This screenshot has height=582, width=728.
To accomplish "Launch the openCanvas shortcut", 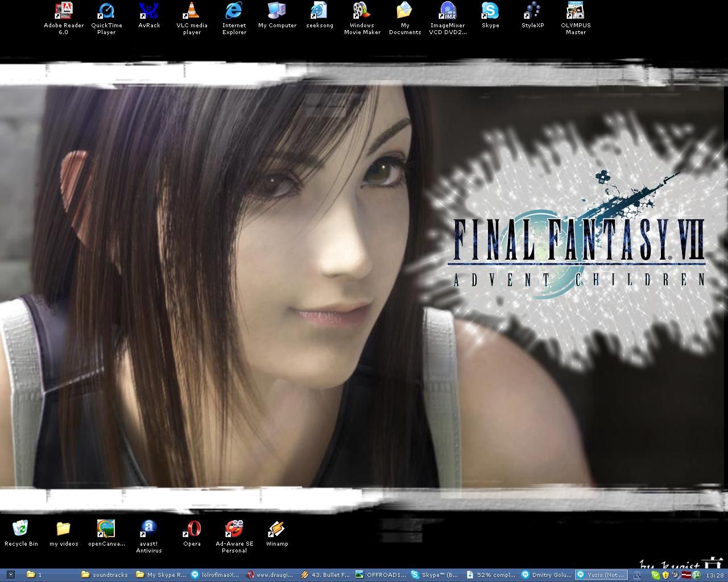I will tap(106, 533).
